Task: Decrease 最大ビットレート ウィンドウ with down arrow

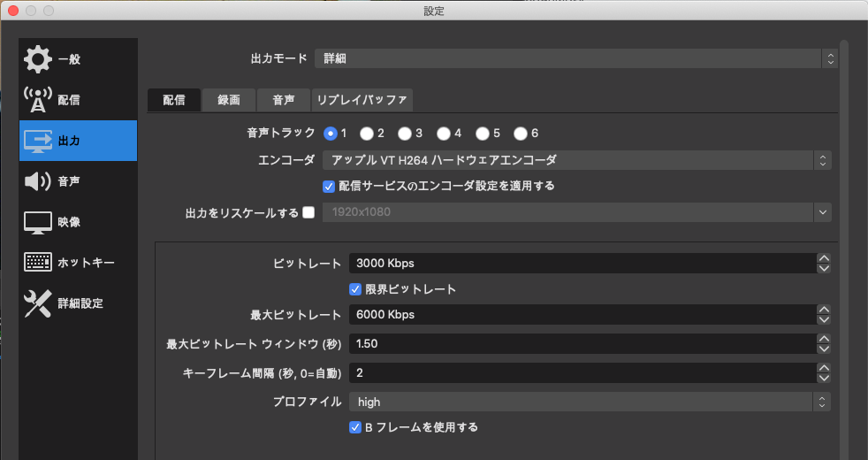Action: tap(824, 349)
